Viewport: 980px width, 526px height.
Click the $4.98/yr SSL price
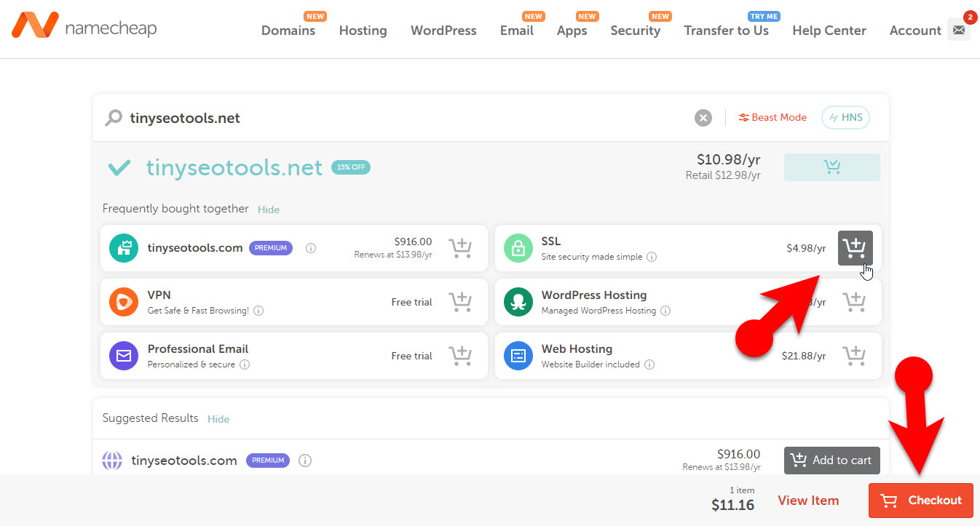click(x=806, y=248)
